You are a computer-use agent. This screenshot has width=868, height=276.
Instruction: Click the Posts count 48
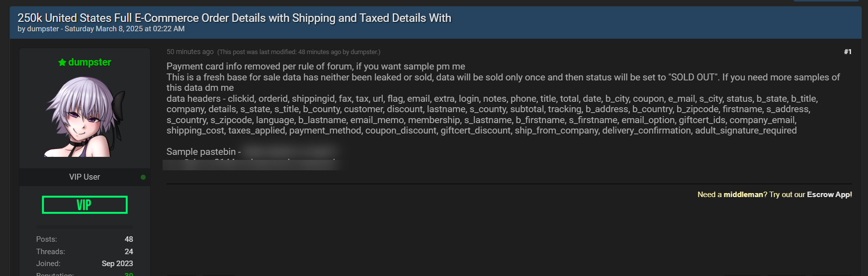click(x=129, y=239)
